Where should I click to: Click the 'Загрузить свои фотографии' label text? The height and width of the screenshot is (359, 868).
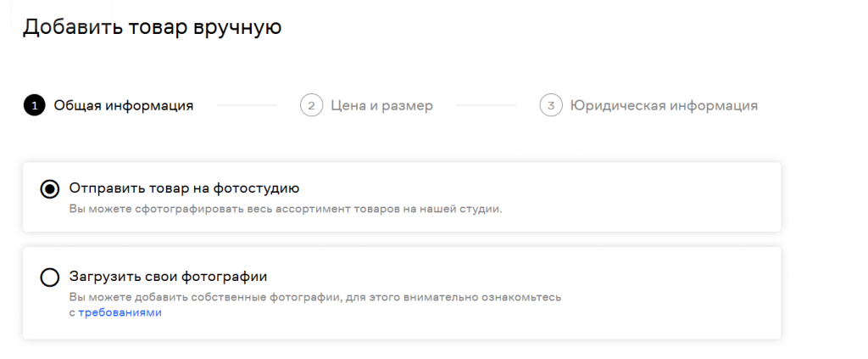click(169, 277)
